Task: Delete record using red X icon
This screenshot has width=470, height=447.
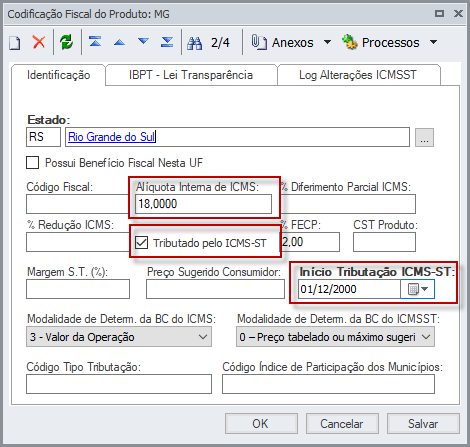Action: (x=39, y=42)
